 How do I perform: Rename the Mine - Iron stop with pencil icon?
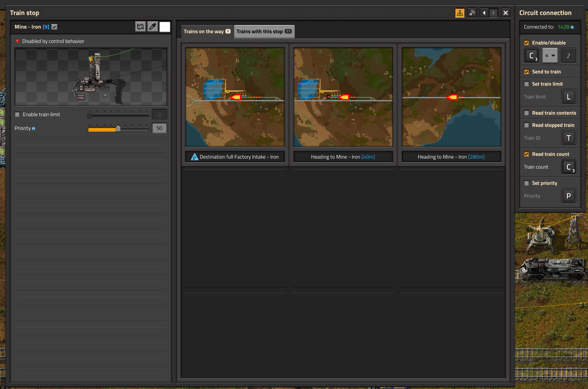pyautogui.click(x=54, y=27)
